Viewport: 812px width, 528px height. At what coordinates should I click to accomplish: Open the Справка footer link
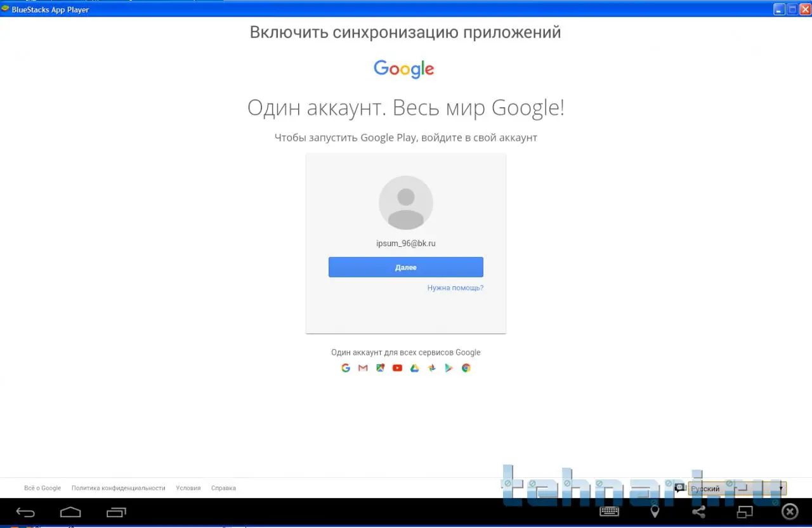223,488
